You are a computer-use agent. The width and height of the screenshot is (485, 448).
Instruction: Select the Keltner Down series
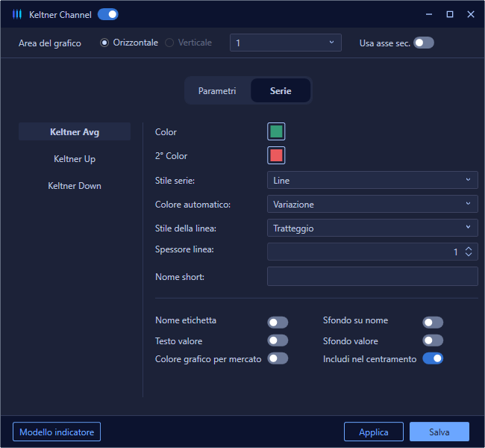coord(75,186)
